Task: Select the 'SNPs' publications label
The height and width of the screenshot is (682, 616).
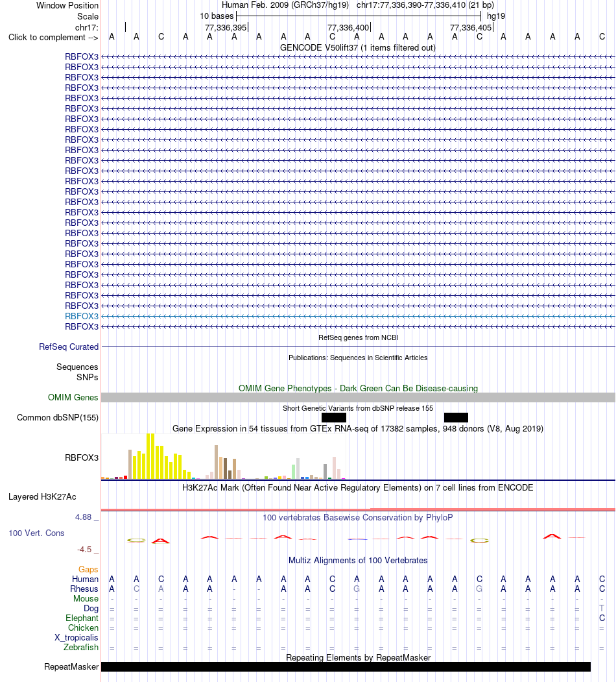Action: (88, 377)
